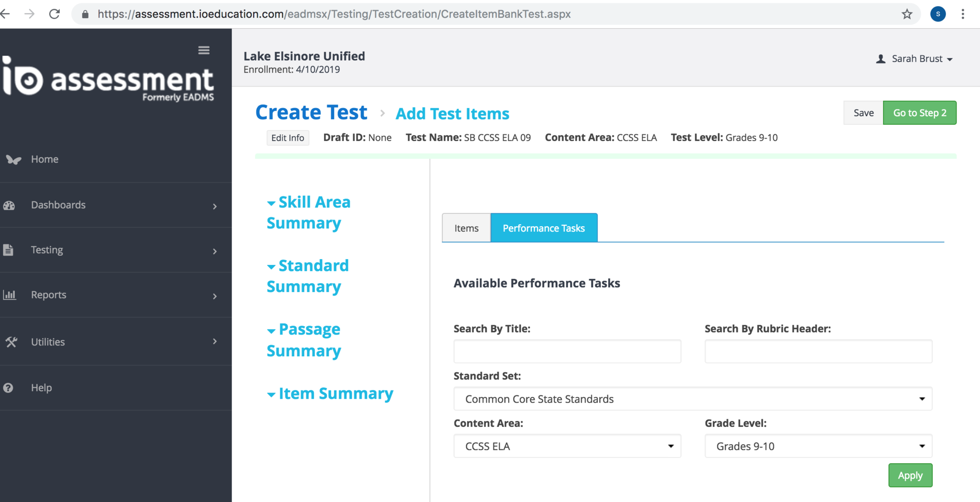Open the Content Area dropdown
Viewport: 980px width, 502px height.
[567, 446]
